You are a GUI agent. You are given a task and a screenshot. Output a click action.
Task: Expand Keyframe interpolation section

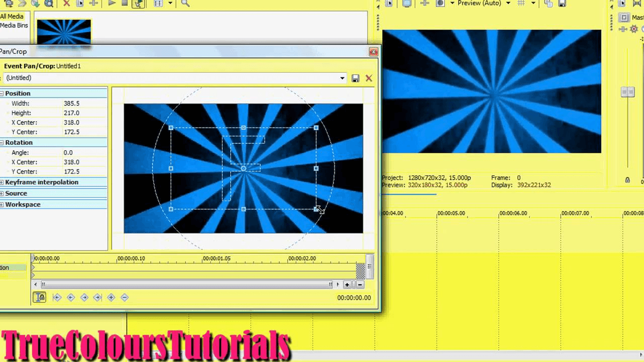point(2,182)
